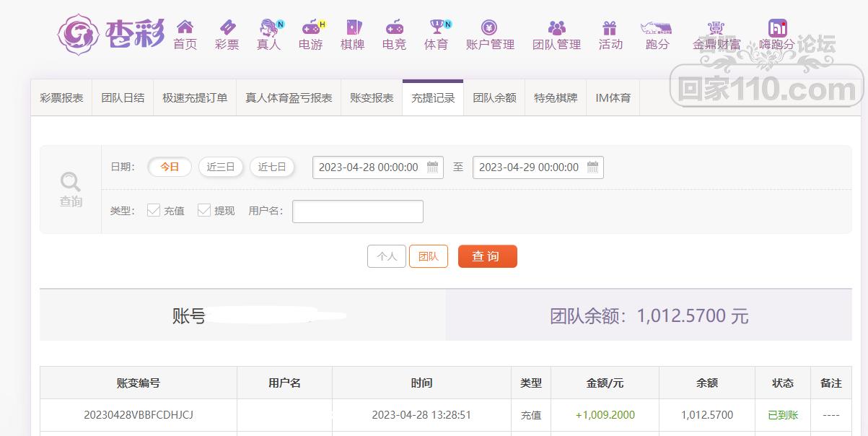Focus the 用户名 input field

point(357,211)
